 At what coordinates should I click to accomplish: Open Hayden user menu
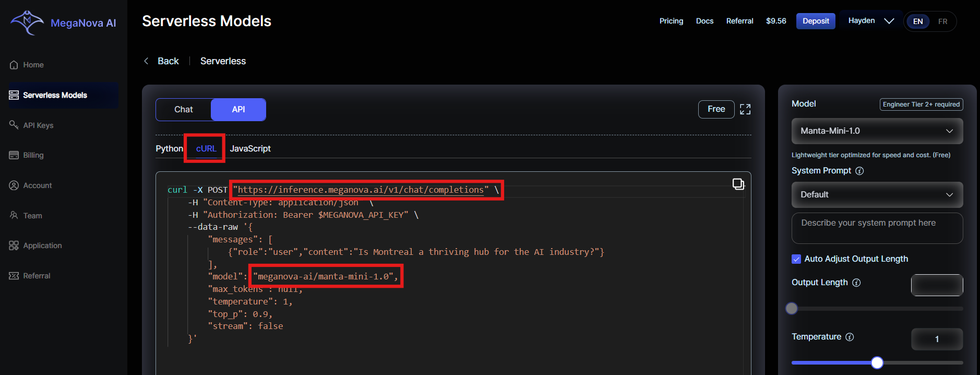tap(870, 21)
